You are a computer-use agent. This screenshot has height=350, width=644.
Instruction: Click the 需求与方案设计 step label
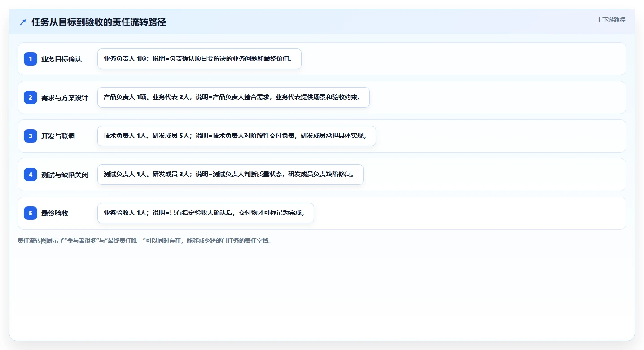(x=65, y=97)
